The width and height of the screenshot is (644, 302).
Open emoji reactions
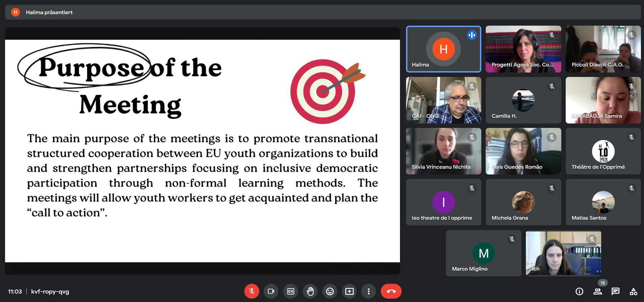pos(330,291)
